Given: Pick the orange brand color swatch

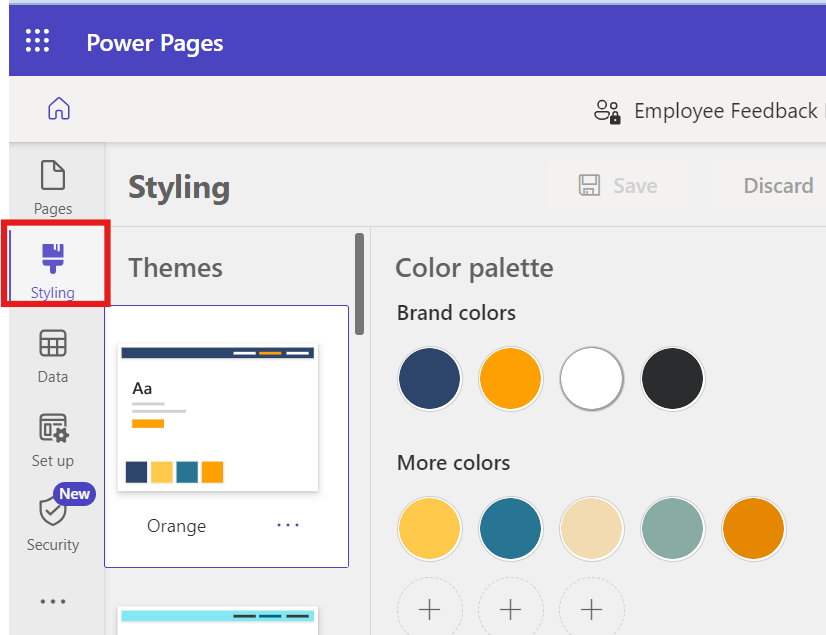Looking at the screenshot, I should click(510, 379).
